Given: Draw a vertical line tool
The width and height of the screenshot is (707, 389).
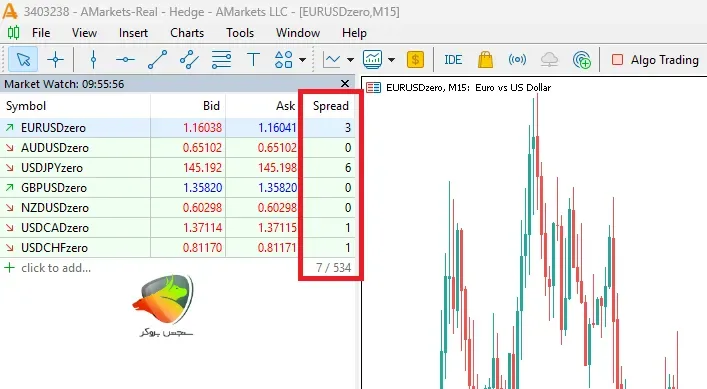Looking at the screenshot, I should (93, 59).
